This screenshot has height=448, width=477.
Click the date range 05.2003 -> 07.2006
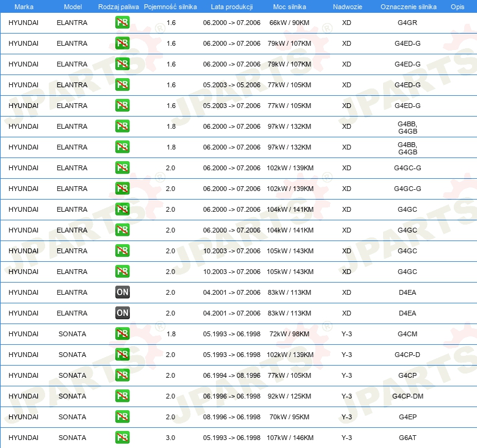(232, 106)
